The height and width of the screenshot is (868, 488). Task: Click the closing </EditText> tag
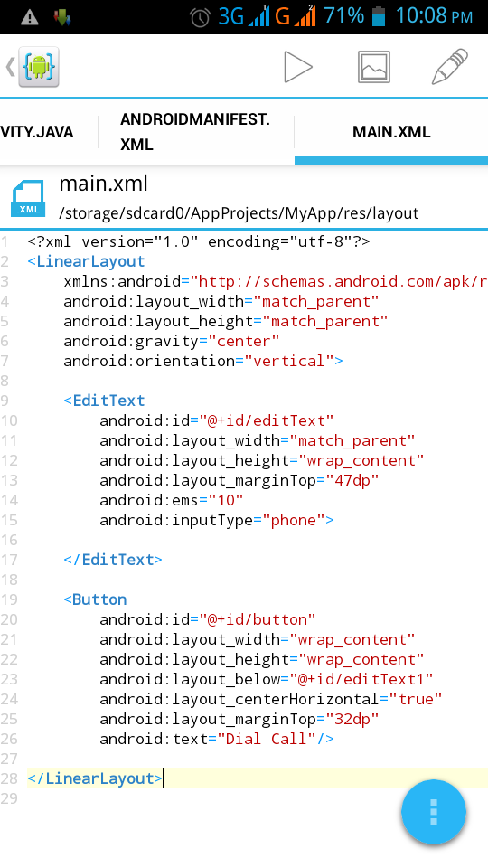click(113, 560)
